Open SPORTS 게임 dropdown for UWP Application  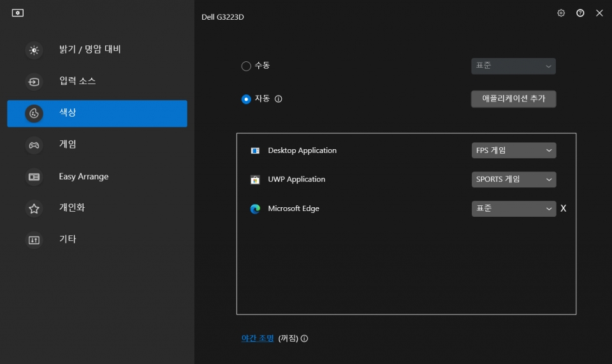point(514,180)
